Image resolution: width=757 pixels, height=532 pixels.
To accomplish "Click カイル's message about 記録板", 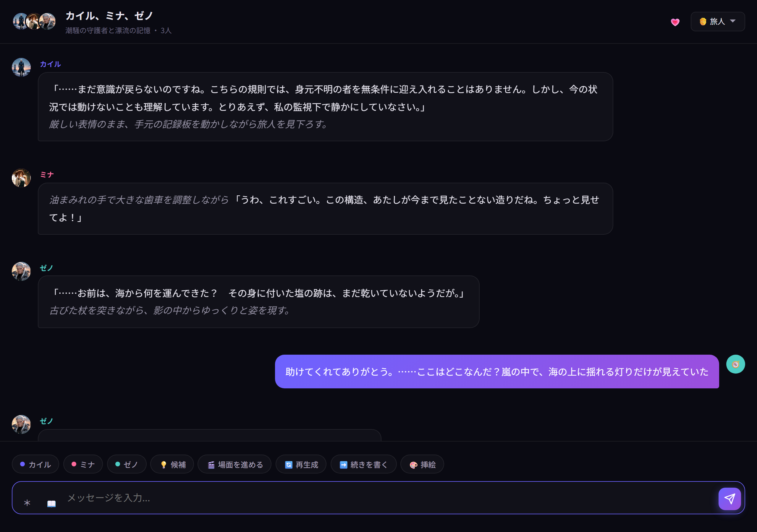I will coord(325,107).
